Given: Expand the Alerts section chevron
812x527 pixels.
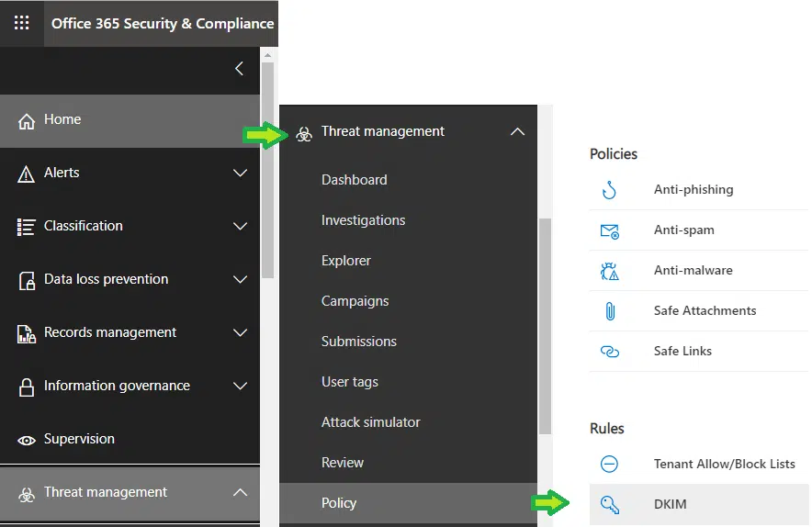Looking at the screenshot, I should click(x=240, y=173).
